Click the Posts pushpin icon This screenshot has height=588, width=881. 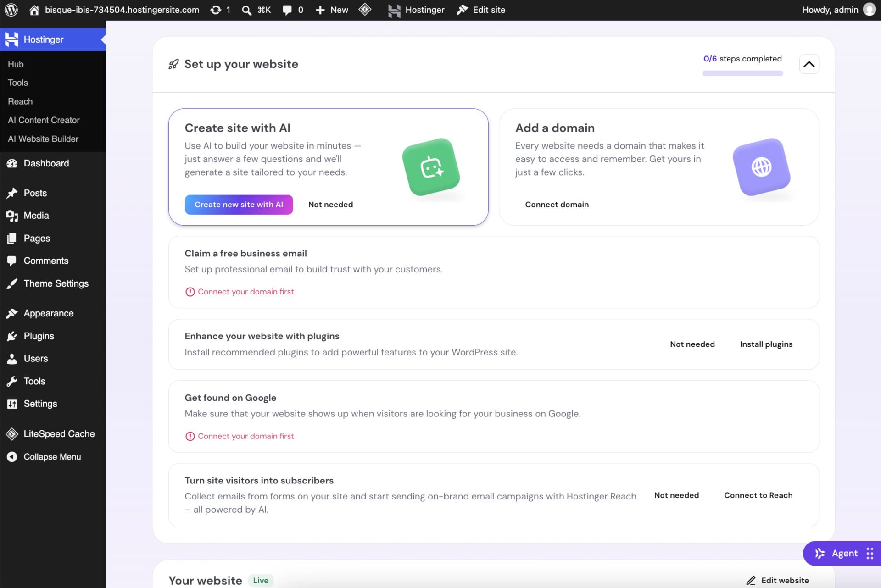pyautogui.click(x=12, y=193)
